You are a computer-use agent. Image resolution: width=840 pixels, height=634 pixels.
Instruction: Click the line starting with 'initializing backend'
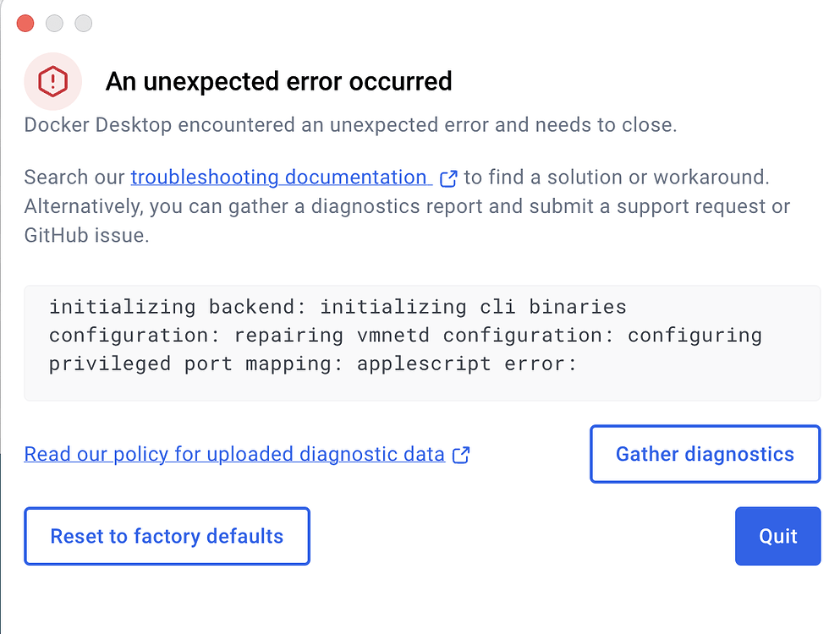(338, 307)
